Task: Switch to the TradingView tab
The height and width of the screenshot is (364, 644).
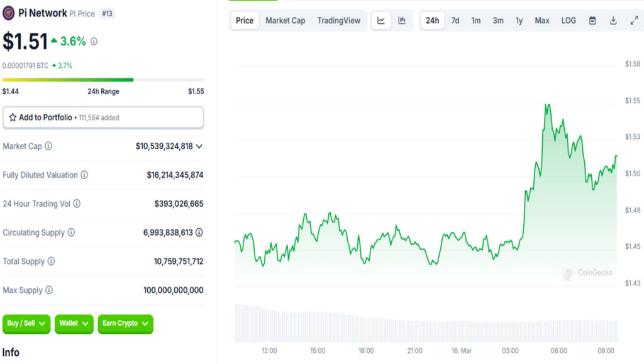Action: click(339, 21)
